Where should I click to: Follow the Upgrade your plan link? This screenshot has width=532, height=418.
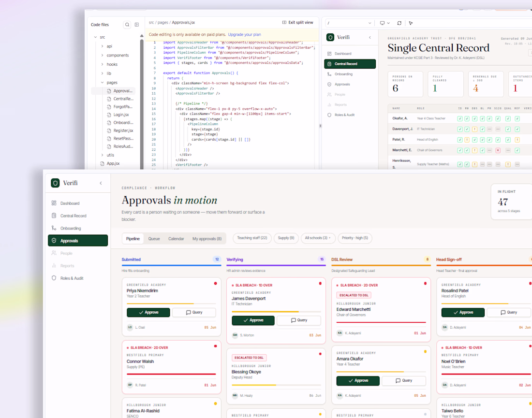[244, 35]
